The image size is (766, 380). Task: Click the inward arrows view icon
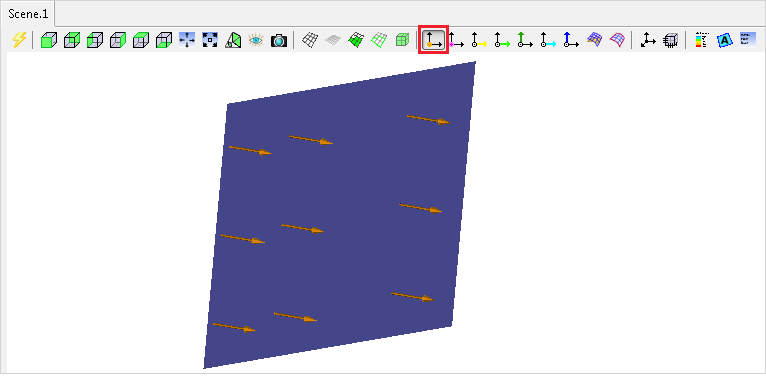[x=187, y=40]
